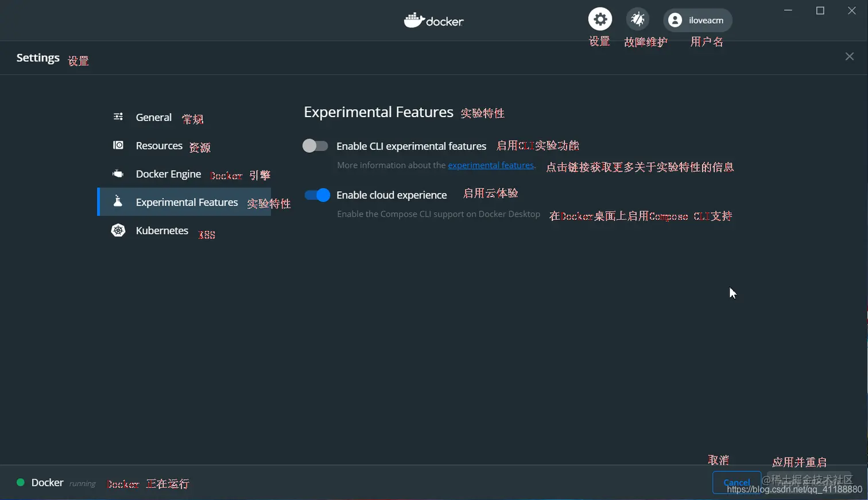Enable CLI experimental features toggle
Screen dimensions: 868x500
click(x=315, y=146)
